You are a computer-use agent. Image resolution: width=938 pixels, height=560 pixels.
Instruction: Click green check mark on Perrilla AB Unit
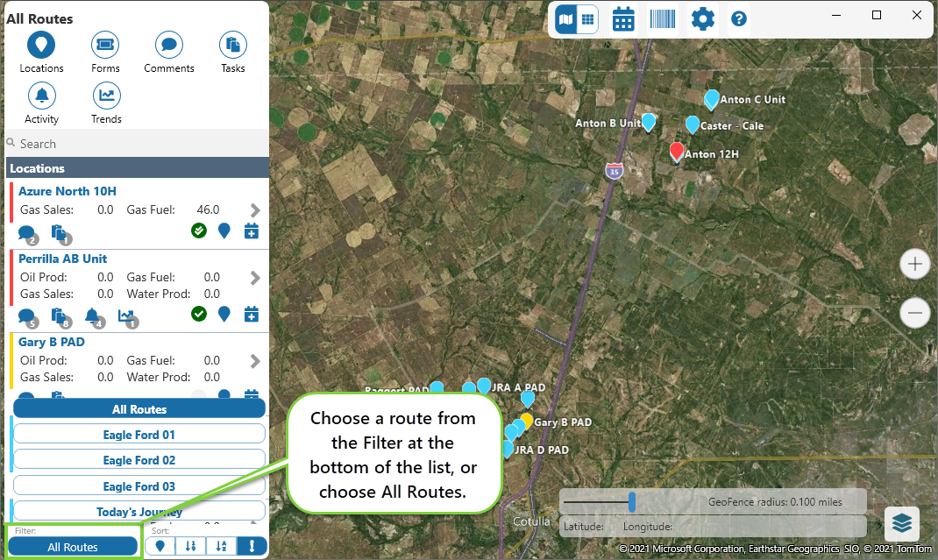pos(199,314)
